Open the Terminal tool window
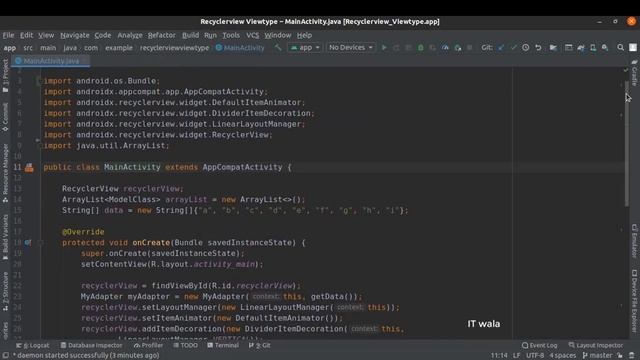The height and width of the screenshot is (360, 640). (x=223, y=345)
